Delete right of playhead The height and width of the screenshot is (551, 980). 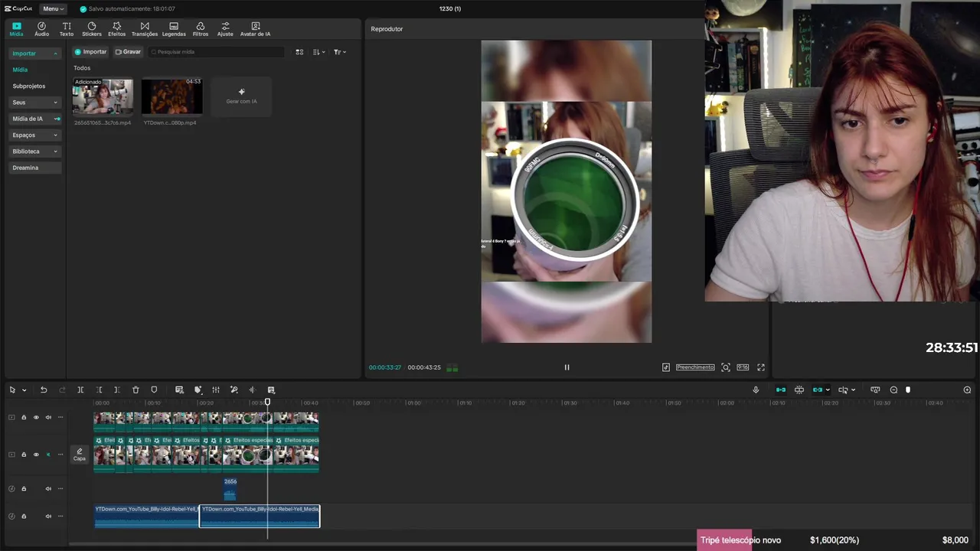point(116,390)
